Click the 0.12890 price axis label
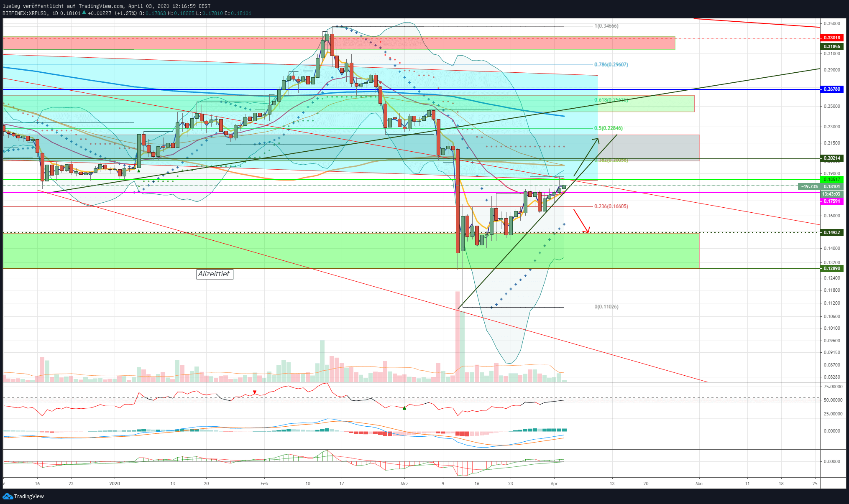Screen dimensions: 849x504 [x=832, y=269]
